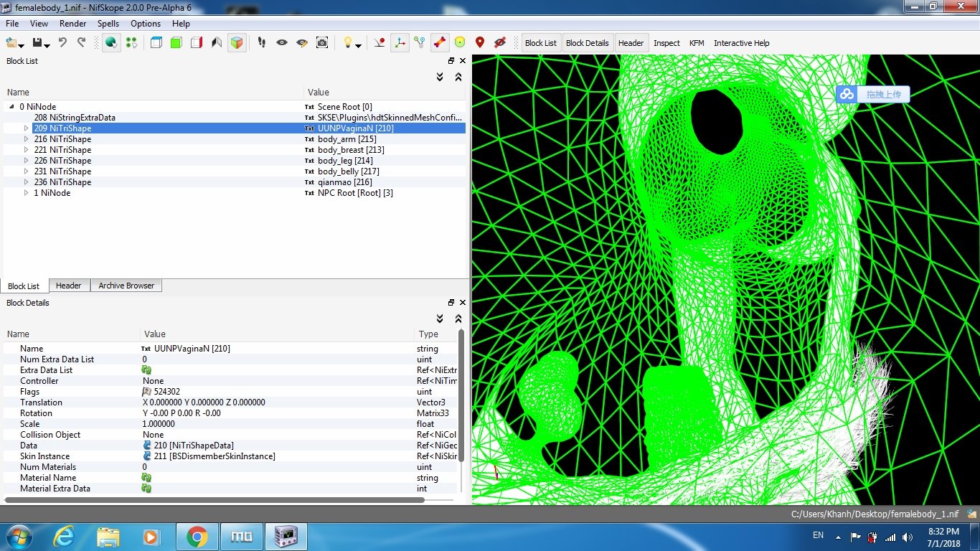
Task: Select the solid green cube view
Action: (176, 43)
